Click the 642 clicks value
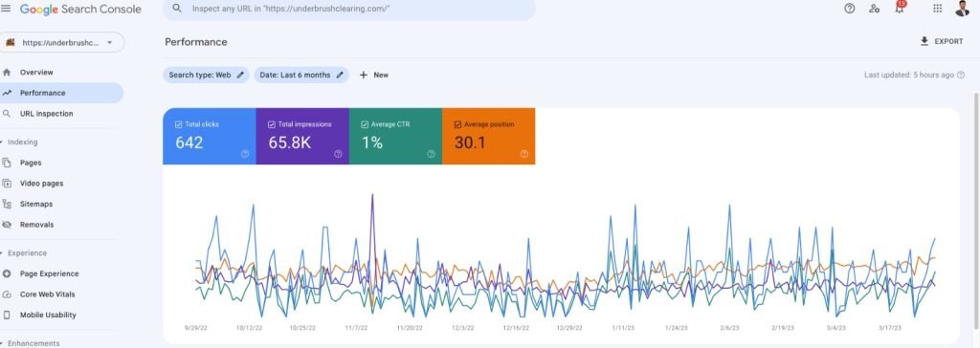980x348 pixels. point(189,142)
